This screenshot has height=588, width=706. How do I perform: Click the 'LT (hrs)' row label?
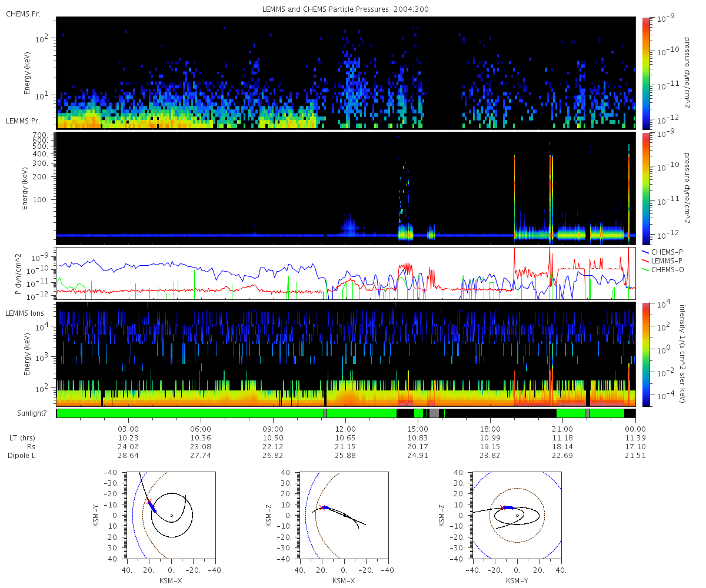click(x=21, y=438)
